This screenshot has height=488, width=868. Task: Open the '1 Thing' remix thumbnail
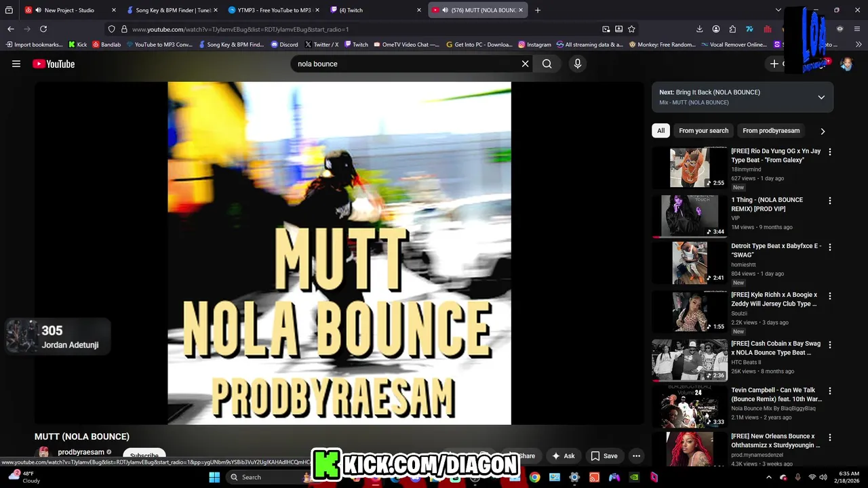point(689,216)
